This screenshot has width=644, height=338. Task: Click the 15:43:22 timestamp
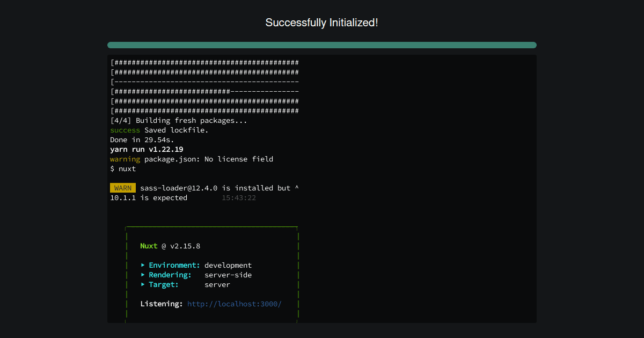point(239,197)
